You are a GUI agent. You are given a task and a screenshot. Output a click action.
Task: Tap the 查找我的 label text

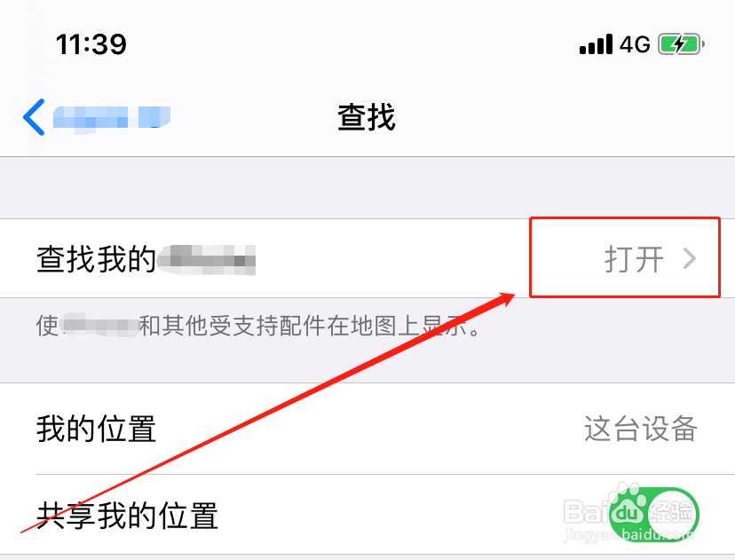coord(96,258)
